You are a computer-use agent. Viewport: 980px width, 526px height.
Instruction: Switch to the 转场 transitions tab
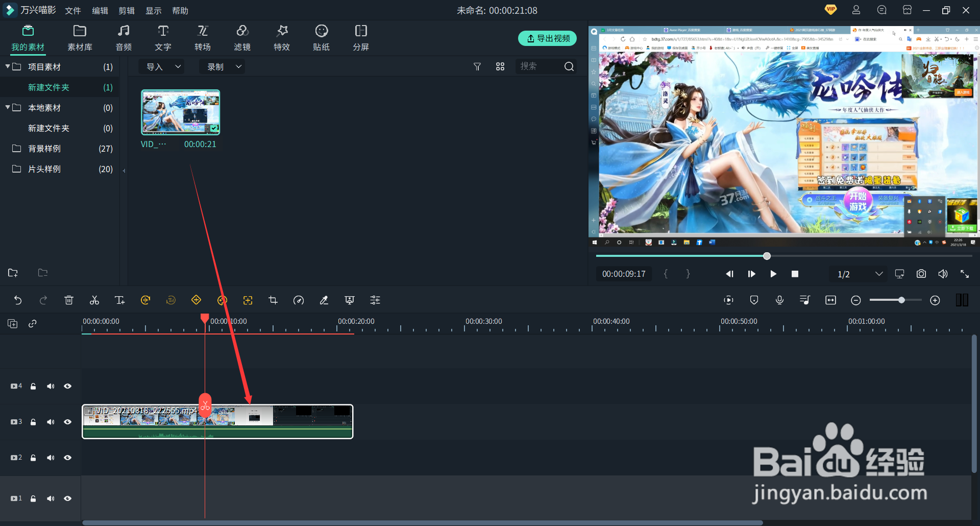tap(203, 38)
